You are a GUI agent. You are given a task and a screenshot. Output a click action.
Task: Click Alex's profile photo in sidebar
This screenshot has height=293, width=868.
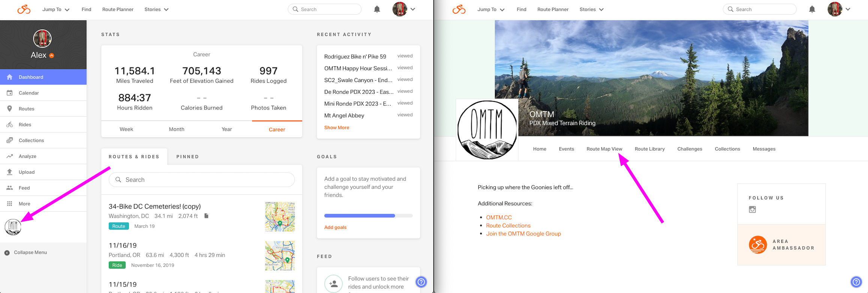point(42,39)
